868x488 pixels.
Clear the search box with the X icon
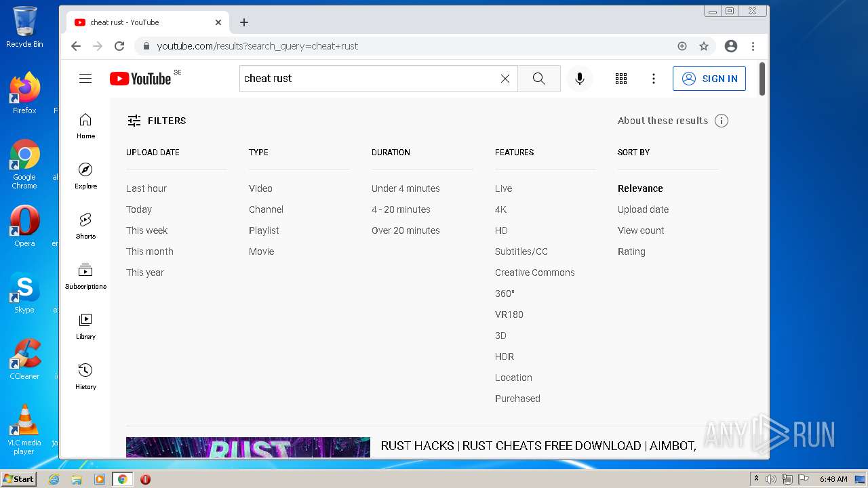click(x=505, y=79)
